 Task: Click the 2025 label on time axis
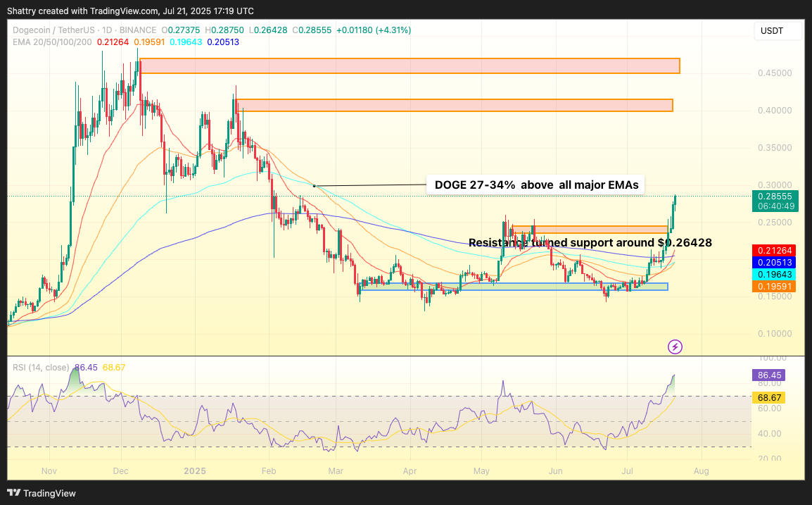[x=195, y=470]
